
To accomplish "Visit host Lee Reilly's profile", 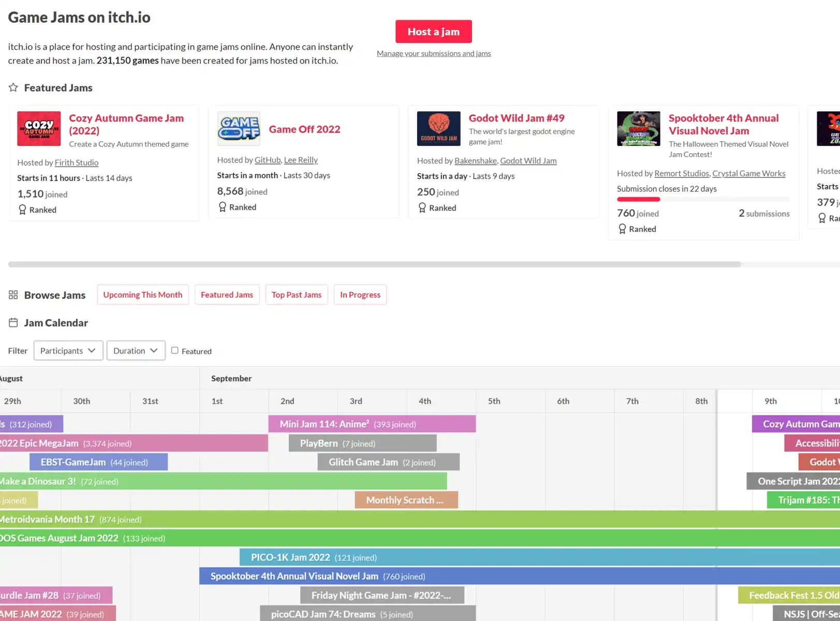I will (x=301, y=160).
